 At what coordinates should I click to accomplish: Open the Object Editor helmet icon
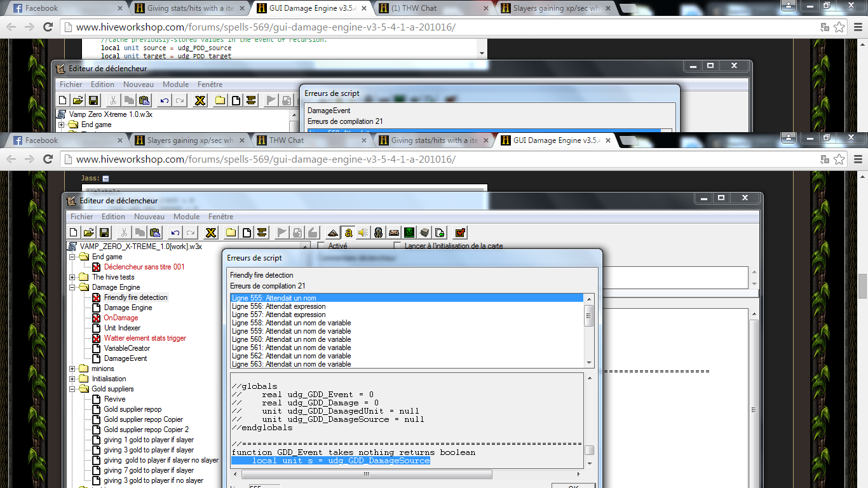pyautogui.click(x=379, y=233)
